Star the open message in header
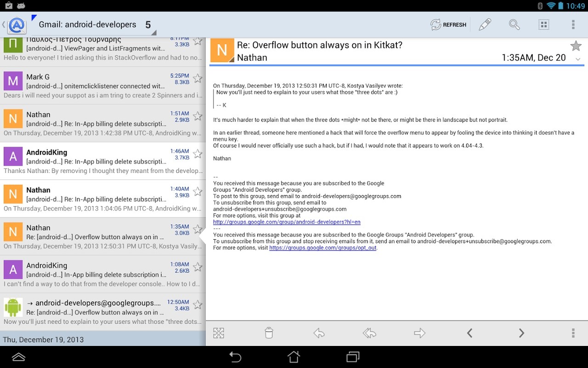Image resolution: width=588 pixels, height=368 pixels. (576, 46)
